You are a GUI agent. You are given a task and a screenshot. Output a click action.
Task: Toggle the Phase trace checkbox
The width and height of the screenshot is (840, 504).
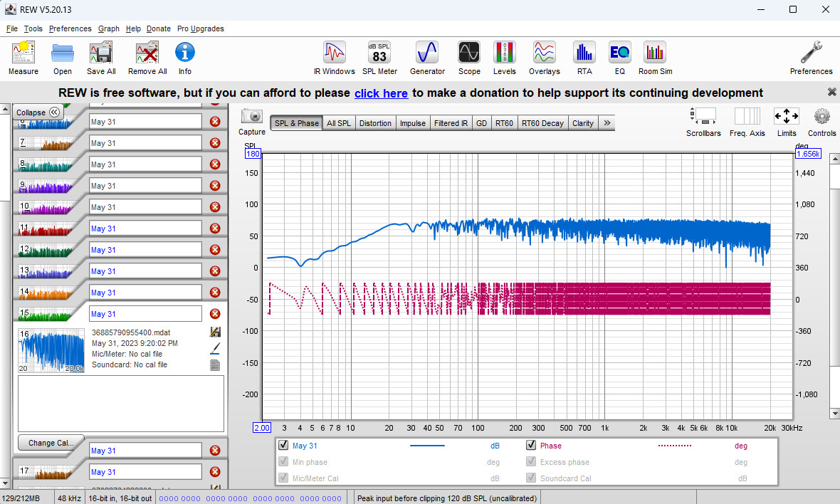click(x=531, y=445)
